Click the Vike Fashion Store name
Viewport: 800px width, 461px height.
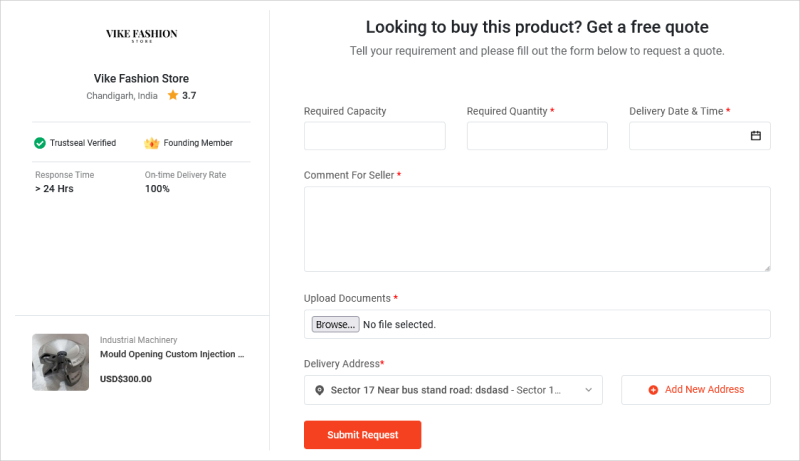click(x=141, y=79)
